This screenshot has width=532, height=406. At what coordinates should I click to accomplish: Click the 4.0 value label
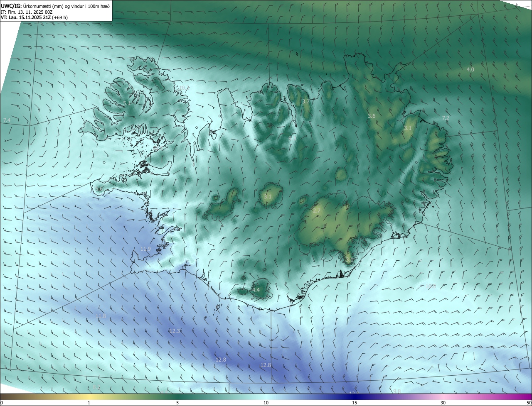coord(470,69)
